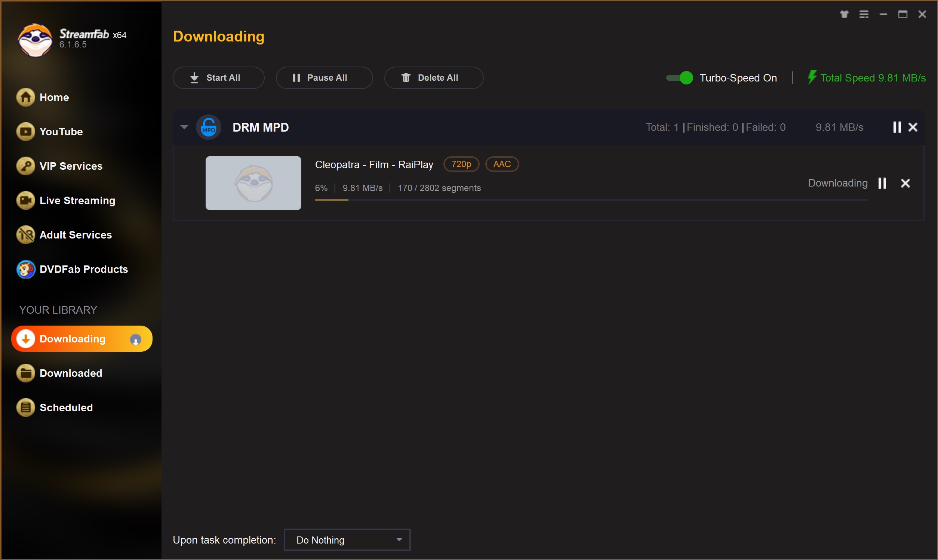The width and height of the screenshot is (938, 560).
Task: Open the hamburger menu in title bar
Action: (864, 14)
